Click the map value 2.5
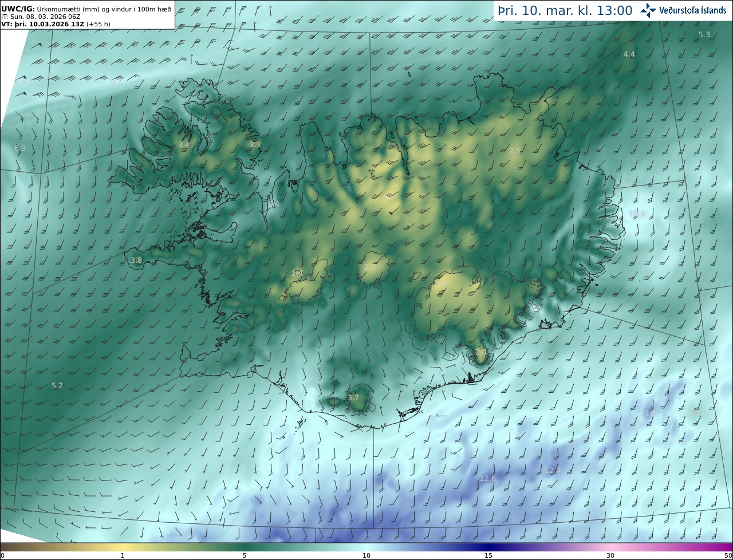The height and width of the screenshot is (560, 733). (x=515, y=151)
